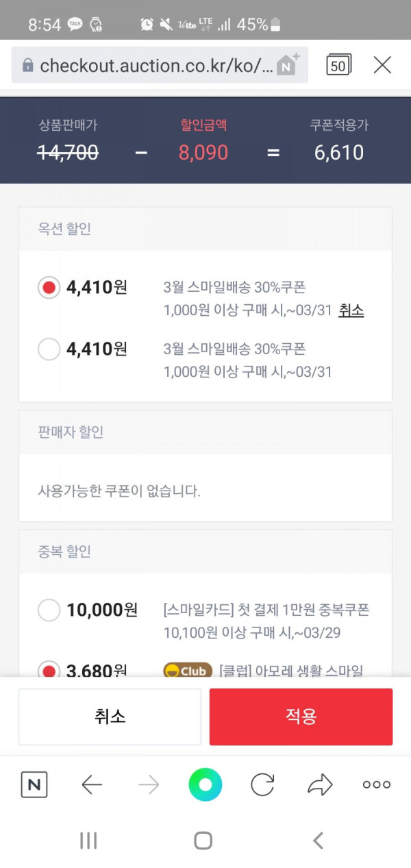
Task: Tap the red 적용 apply button
Action: click(301, 717)
